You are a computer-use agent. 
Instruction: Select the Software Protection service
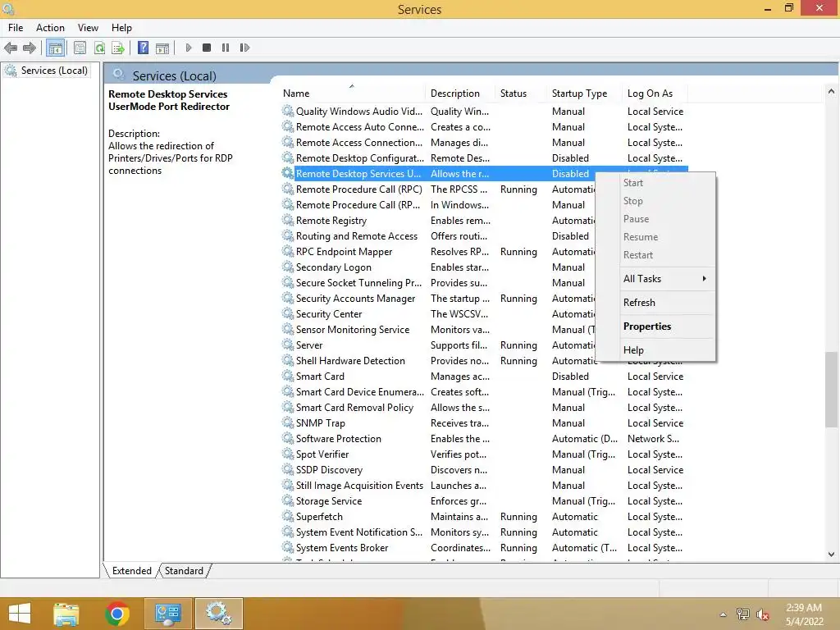click(x=339, y=438)
